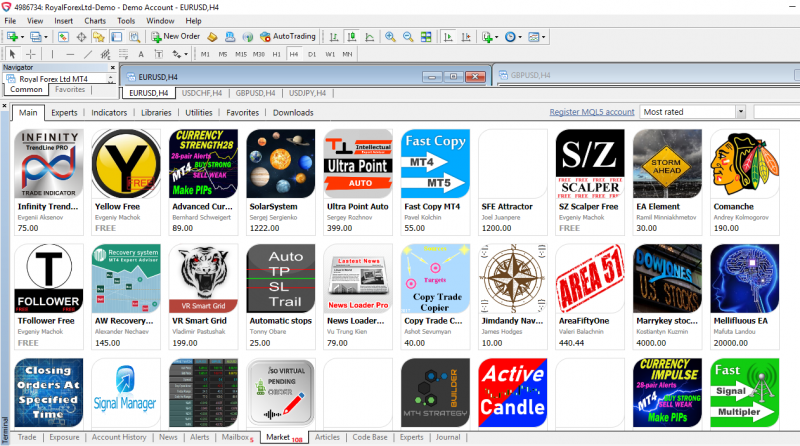Image resolution: width=800 pixels, height=446 pixels.
Task: Click the New Order button
Action: tap(176, 36)
